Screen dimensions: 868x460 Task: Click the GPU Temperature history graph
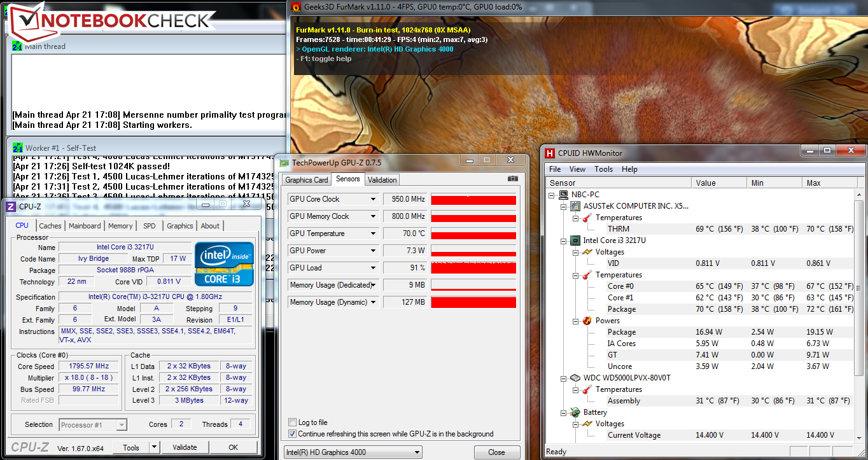point(473,233)
